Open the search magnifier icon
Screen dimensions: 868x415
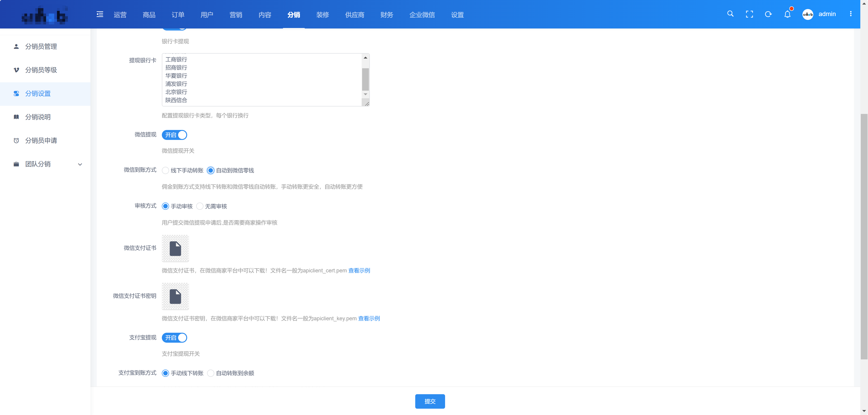(x=730, y=14)
